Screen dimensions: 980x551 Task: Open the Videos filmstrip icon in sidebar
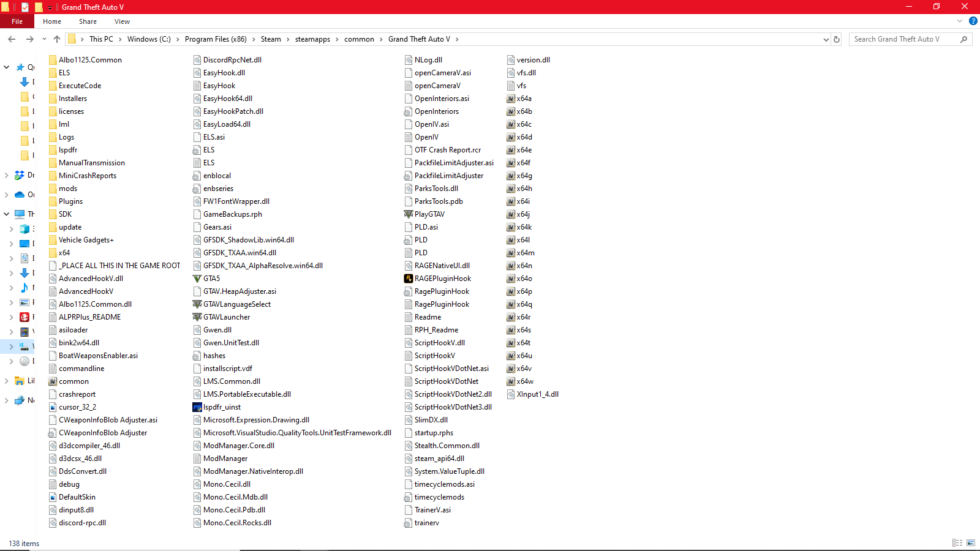coord(24,332)
